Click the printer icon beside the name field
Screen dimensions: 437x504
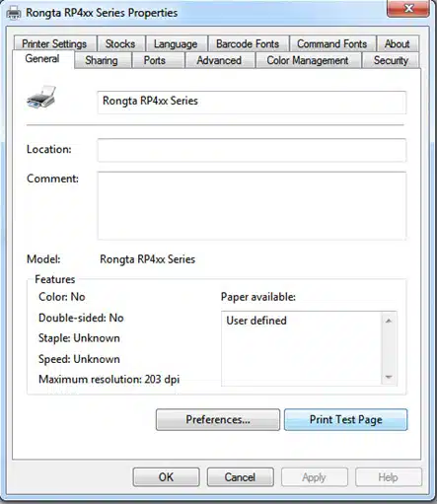point(41,98)
